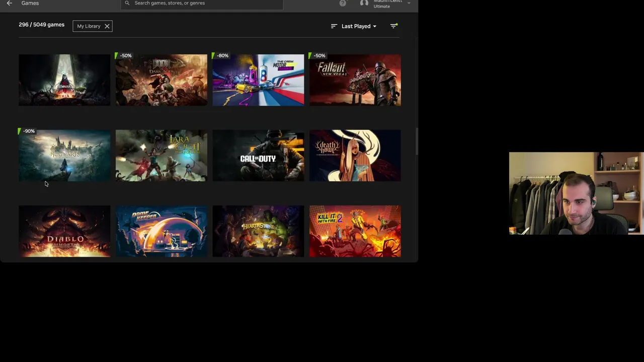
Task: Open the Call of Duty tile
Action: tap(258, 155)
